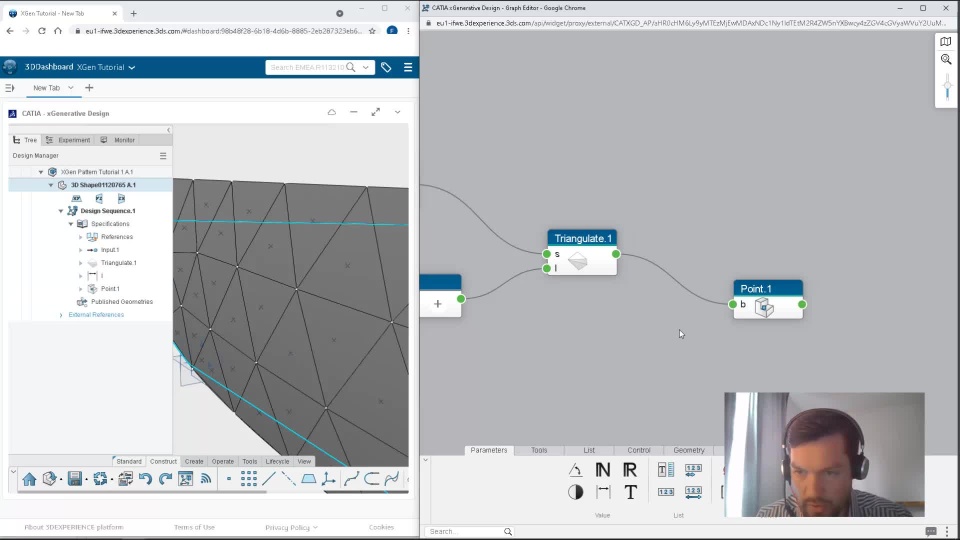The width and height of the screenshot is (960, 540).
Task: Open the Standard toolbar tab
Action: pyautogui.click(x=129, y=461)
